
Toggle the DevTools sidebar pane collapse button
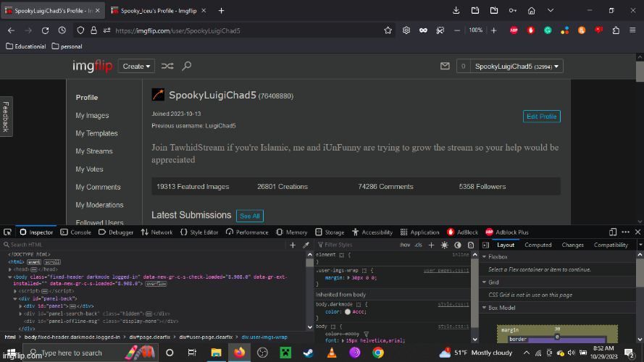[485, 245]
